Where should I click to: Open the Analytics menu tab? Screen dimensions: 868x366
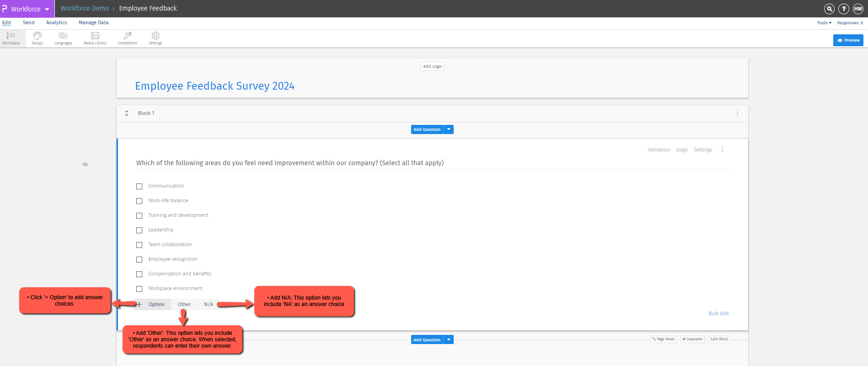[x=56, y=22]
